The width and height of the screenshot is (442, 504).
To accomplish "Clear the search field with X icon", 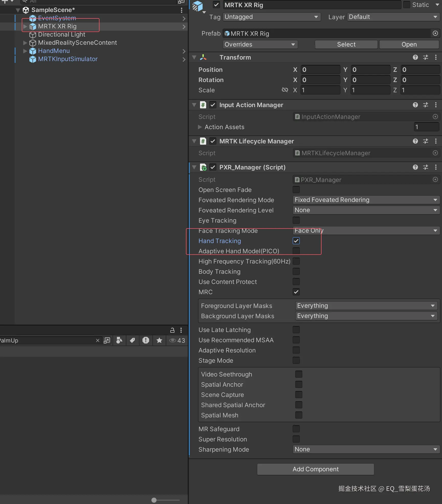I will [97, 340].
